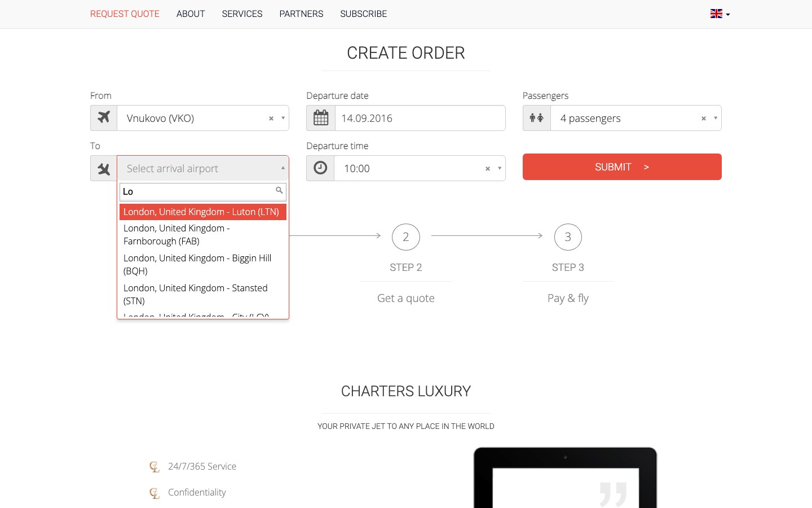
Task: Open the Services menu item
Action: [242, 14]
